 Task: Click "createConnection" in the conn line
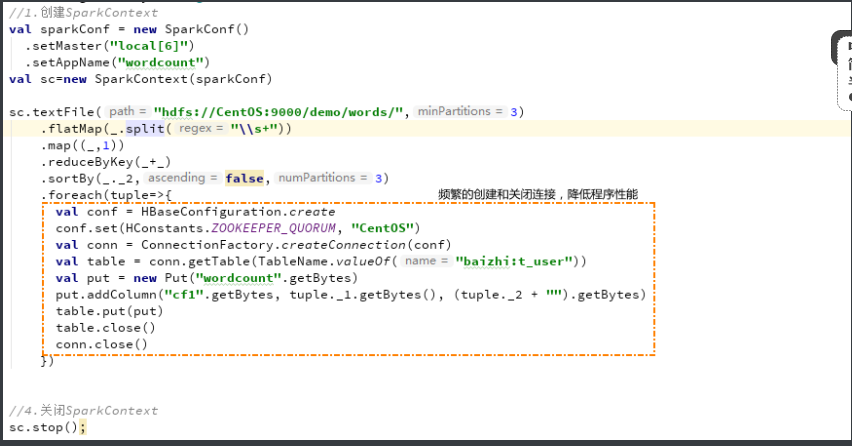(x=343, y=245)
